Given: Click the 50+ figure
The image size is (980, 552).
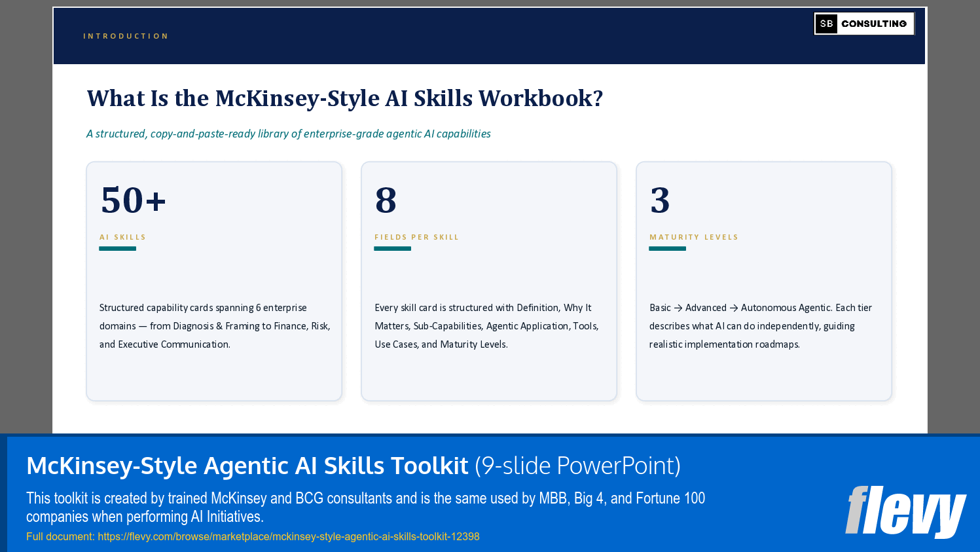Looking at the screenshot, I should [134, 200].
